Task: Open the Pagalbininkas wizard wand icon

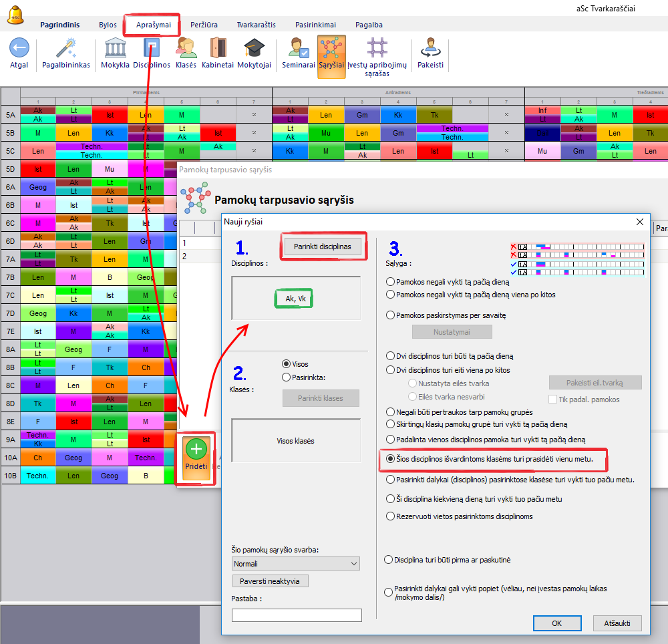Action: click(65, 49)
